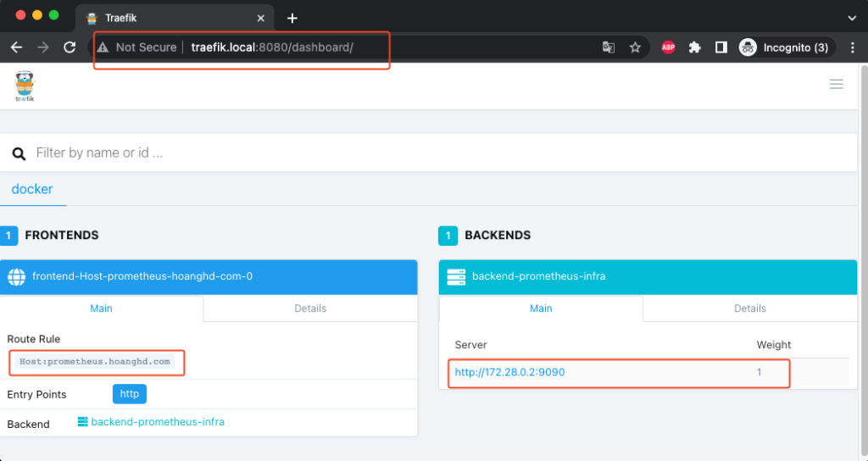The width and height of the screenshot is (868, 461).
Task: Open the translate page icon
Action: click(x=609, y=47)
